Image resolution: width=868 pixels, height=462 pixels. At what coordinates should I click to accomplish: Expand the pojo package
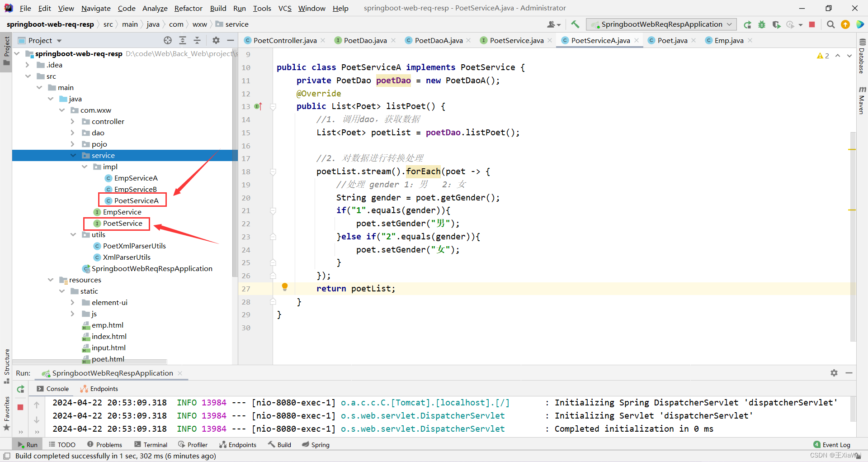pos(73,144)
